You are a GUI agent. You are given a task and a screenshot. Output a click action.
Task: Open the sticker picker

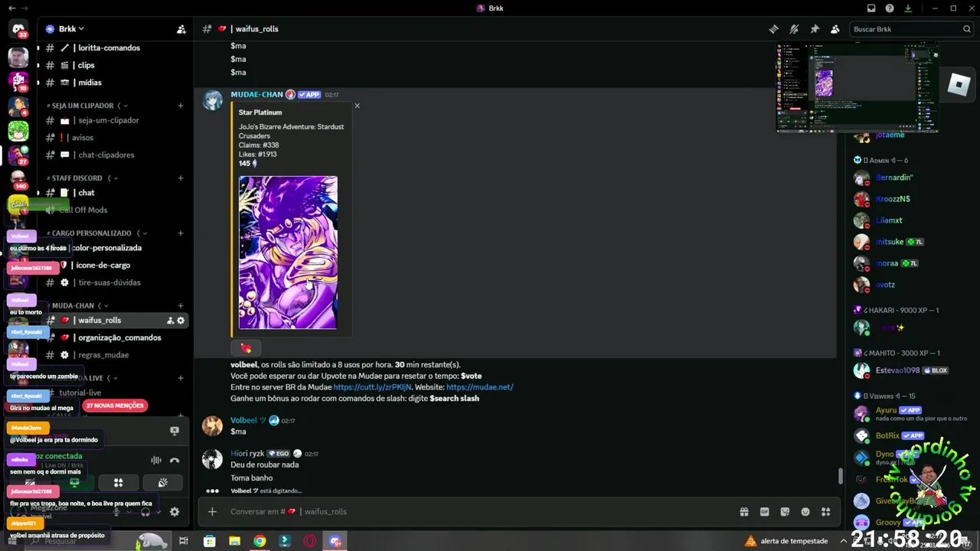coord(785,512)
